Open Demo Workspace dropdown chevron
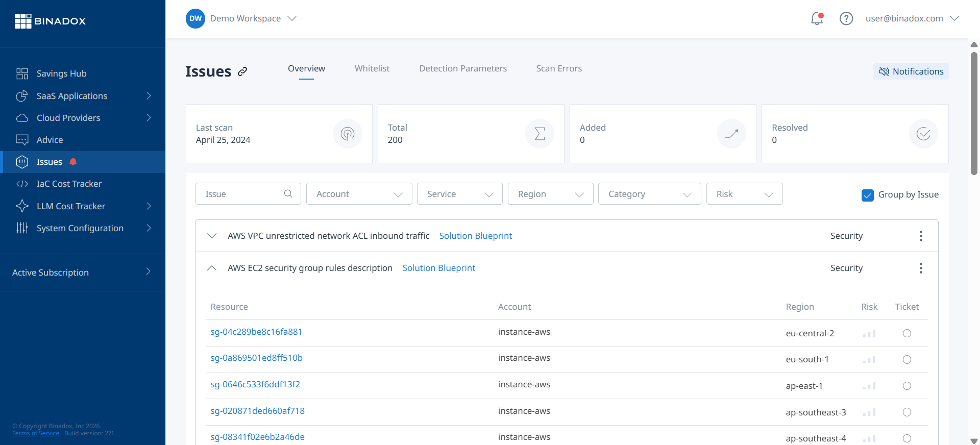Image resolution: width=980 pixels, height=445 pixels. pos(292,18)
